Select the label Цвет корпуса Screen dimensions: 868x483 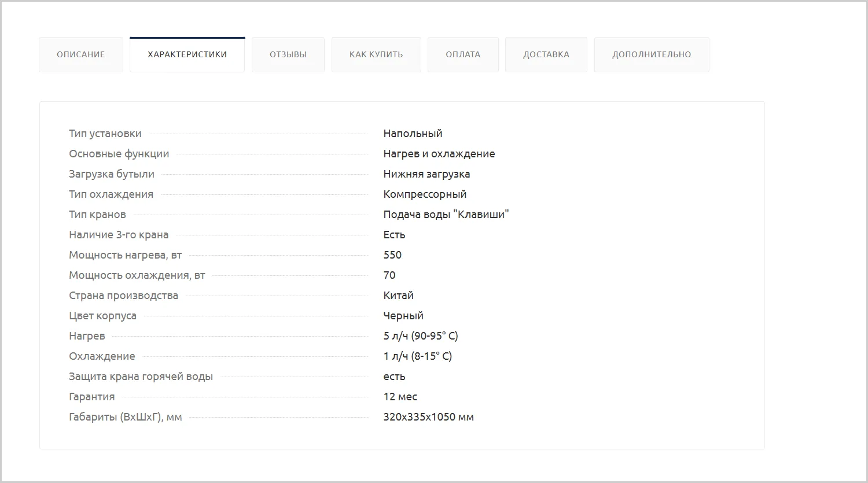pyautogui.click(x=103, y=316)
